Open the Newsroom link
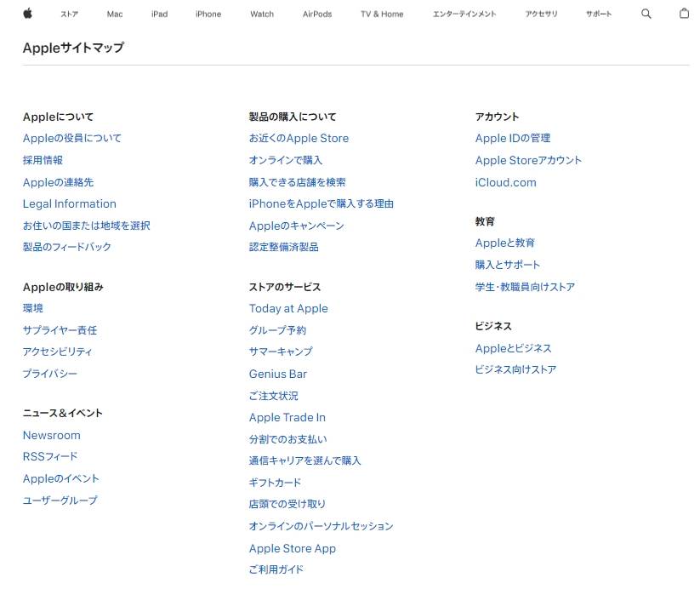This screenshot has width=700, height=612. pyautogui.click(x=52, y=435)
